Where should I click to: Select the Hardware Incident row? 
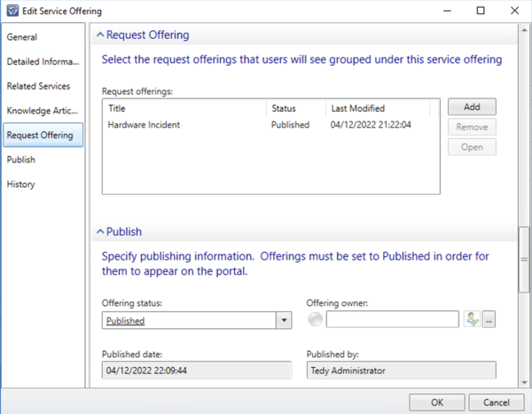click(270, 125)
